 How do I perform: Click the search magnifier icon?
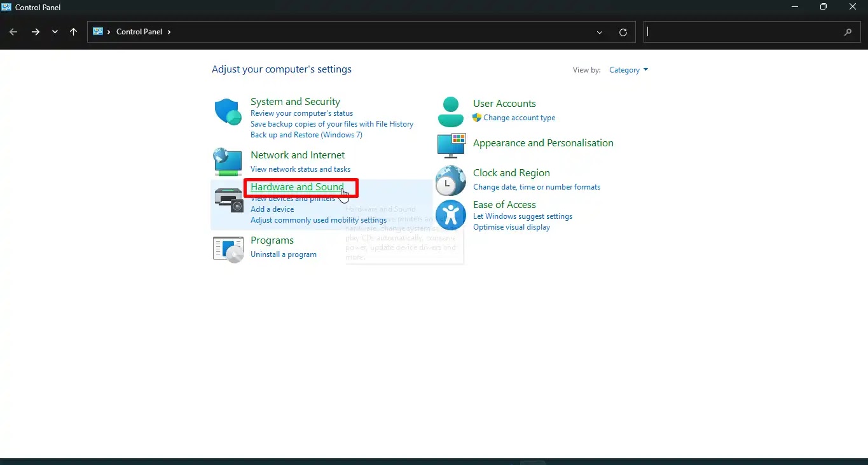(x=848, y=32)
